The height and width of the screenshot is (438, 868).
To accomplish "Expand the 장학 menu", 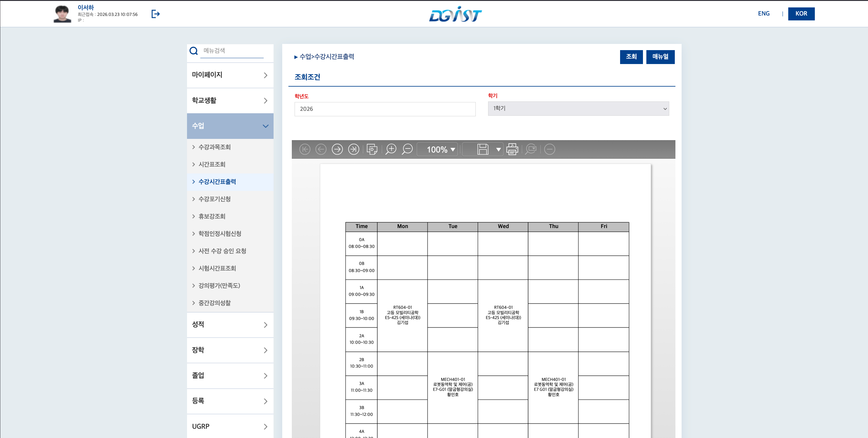I will click(x=230, y=350).
